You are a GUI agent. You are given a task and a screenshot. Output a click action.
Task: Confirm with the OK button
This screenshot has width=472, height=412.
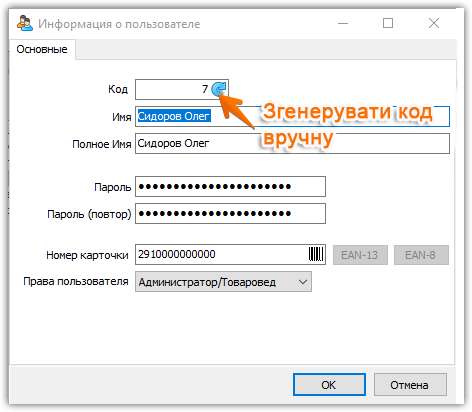coord(329,385)
